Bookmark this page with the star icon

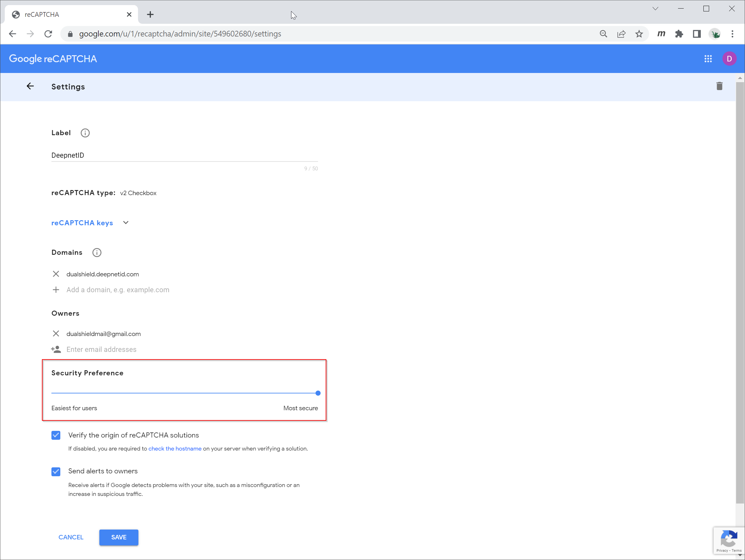pyautogui.click(x=639, y=34)
